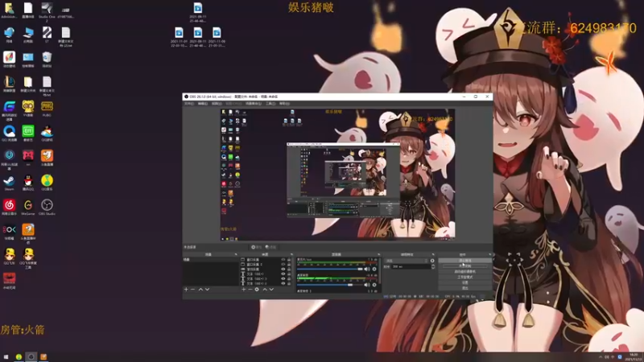This screenshot has width=644, height=362.
Task: Pop out the Sources dock panel header
Action: (292, 254)
